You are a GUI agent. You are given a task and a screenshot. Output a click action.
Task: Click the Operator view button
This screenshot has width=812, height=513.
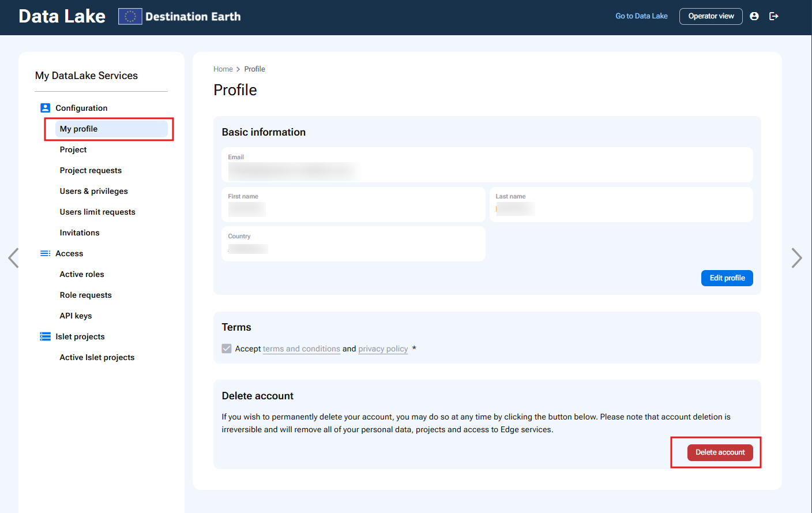click(711, 16)
